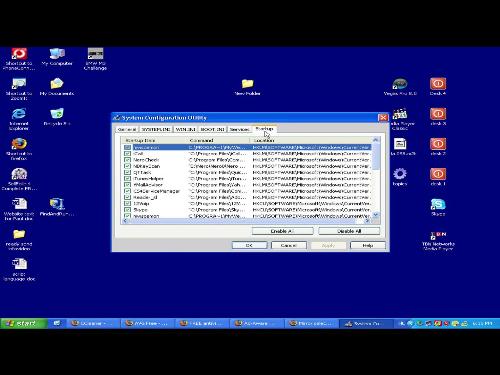Sort by the Command column header
Image resolution: width=500 pixels, height=375 pixels.
[x=218, y=140]
